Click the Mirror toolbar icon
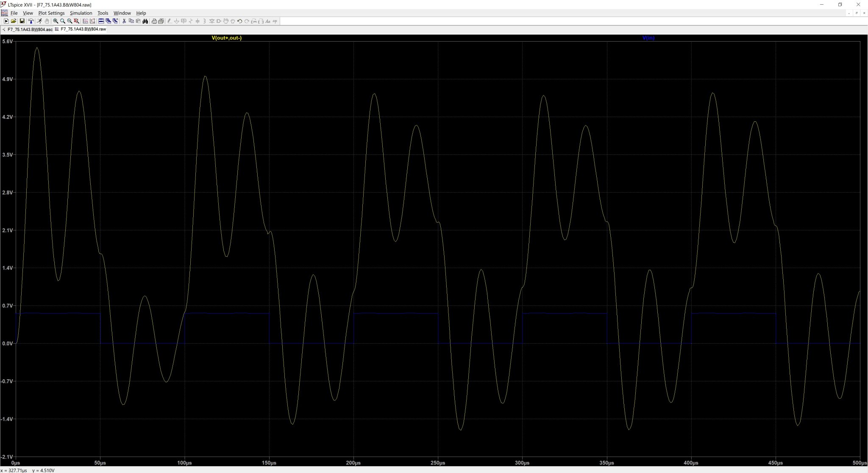868x473 pixels. click(261, 21)
